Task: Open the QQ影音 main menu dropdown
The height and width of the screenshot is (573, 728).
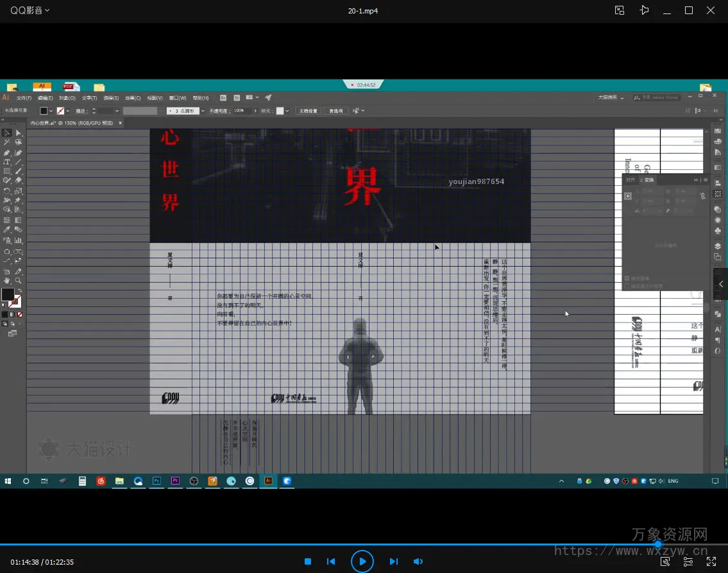Action: [x=30, y=10]
